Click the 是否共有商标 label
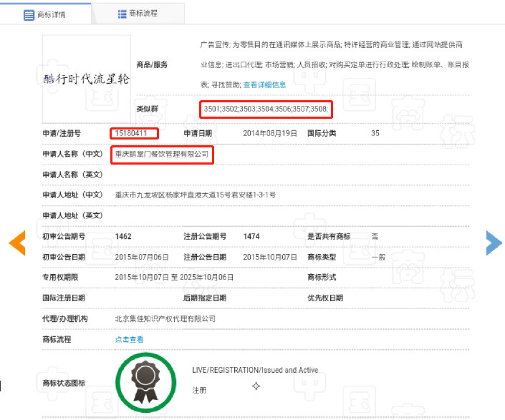505x420 pixels. 329,236
